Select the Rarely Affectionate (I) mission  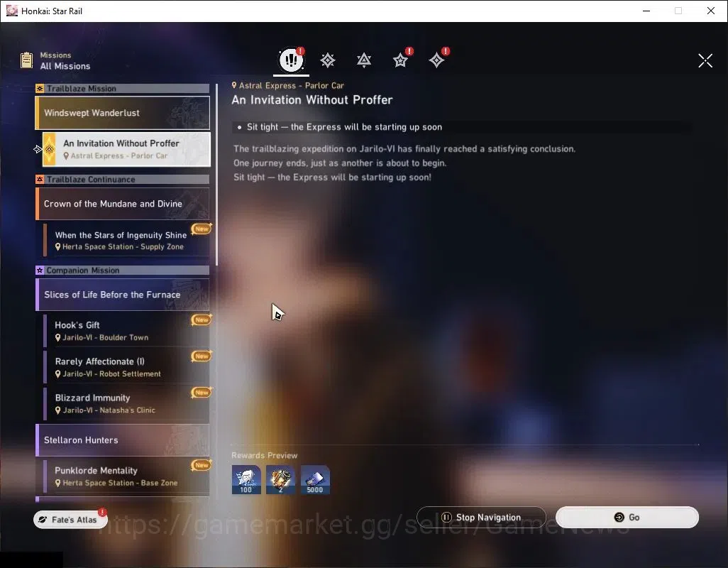coord(126,367)
